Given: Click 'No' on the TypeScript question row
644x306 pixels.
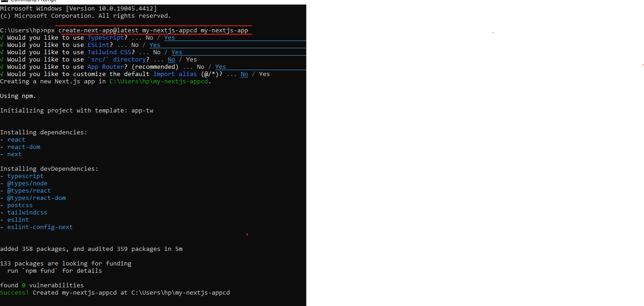Looking at the screenshot, I should [150, 38].
